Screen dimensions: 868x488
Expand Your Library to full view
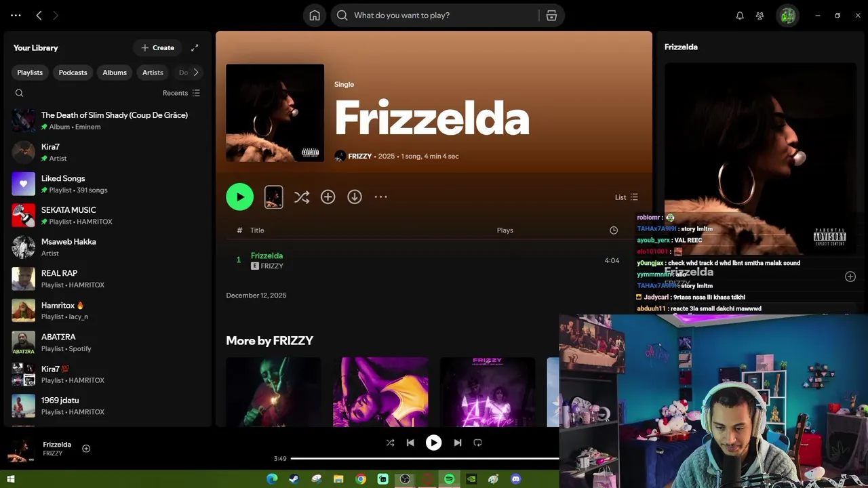[195, 47]
